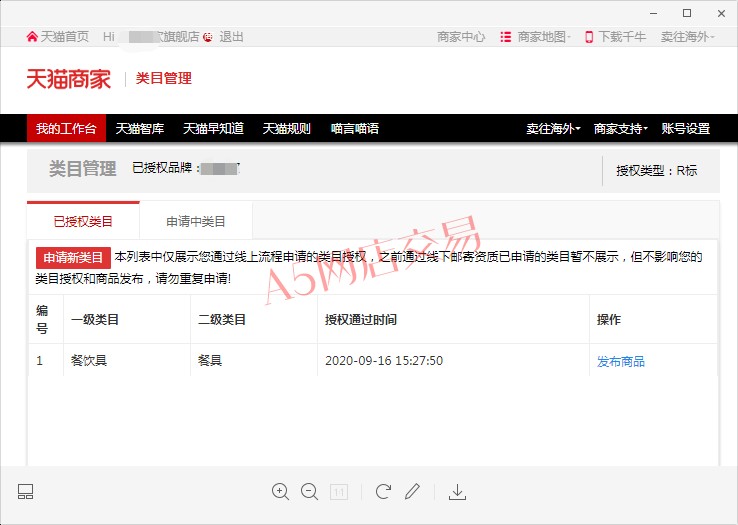This screenshot has height=525, width=738.
Task: Click the 类目管理 header text beside logo
Action: coord(164,78)
